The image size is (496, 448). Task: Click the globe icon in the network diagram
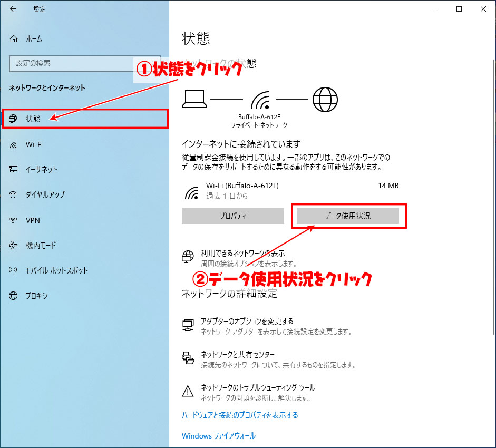(x=325, y=99)
